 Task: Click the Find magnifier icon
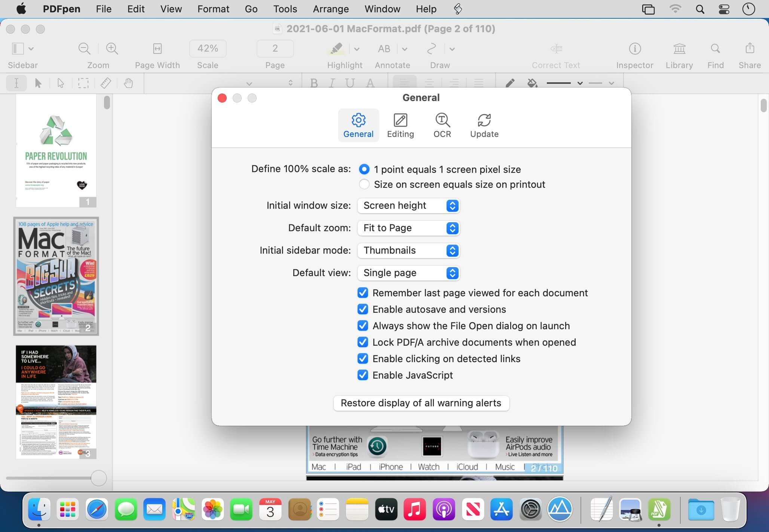(715, 49)
